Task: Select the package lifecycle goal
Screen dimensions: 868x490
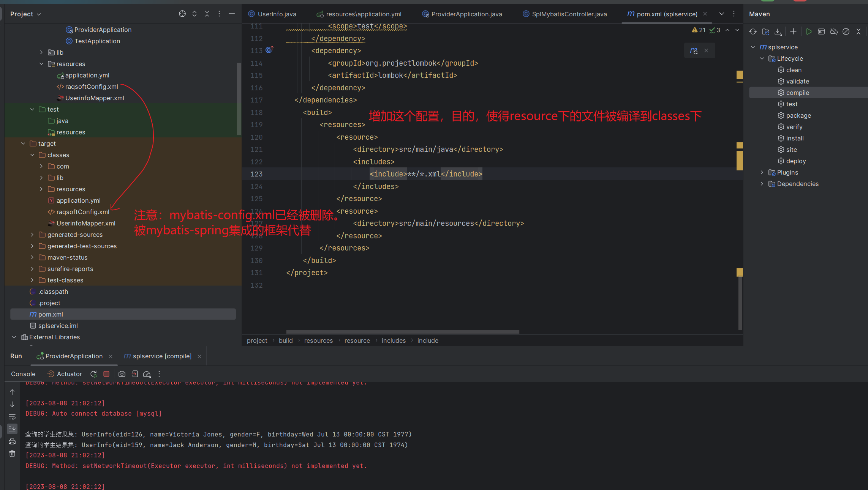Action: (x=798, y=115)
